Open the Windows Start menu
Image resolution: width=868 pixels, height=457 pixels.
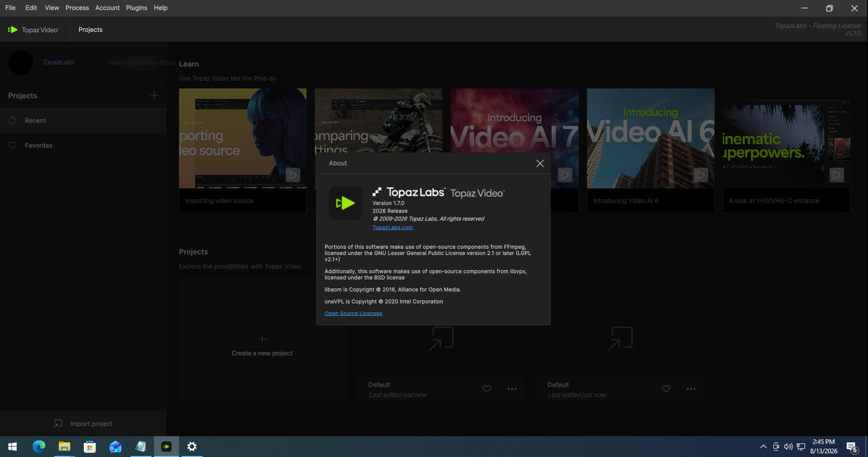pyautogui.click(x=12, y=447)
